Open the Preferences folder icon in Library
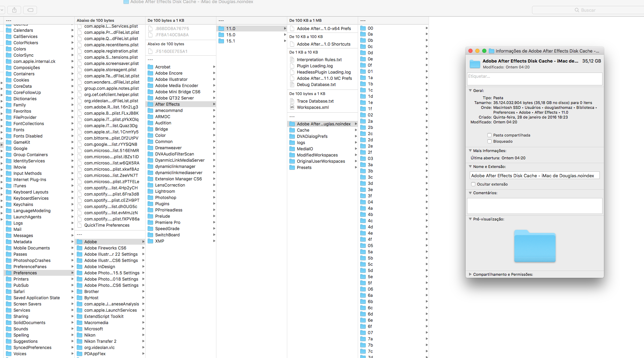The width and height of the screenshot is (644, 358). (9, 273)
